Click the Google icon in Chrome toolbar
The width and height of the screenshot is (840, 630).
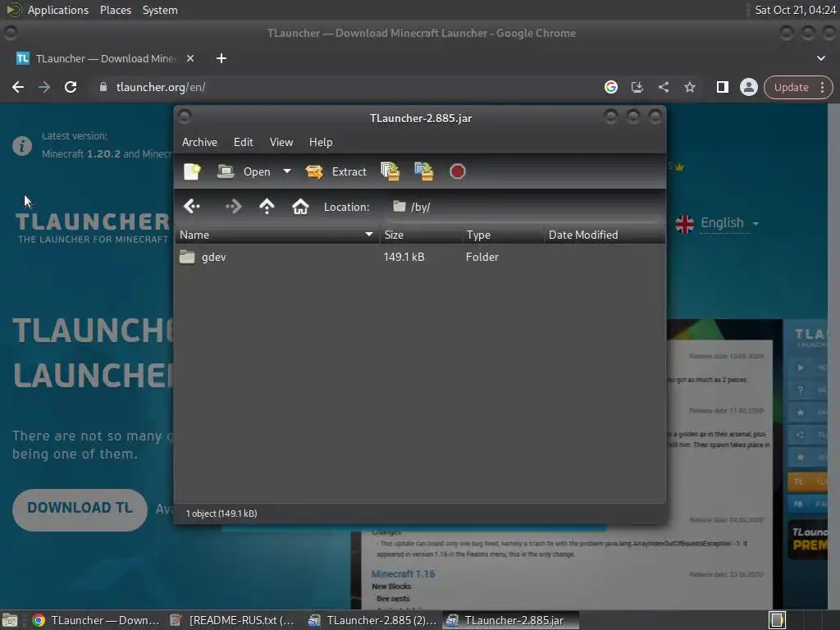pos(610,87)
